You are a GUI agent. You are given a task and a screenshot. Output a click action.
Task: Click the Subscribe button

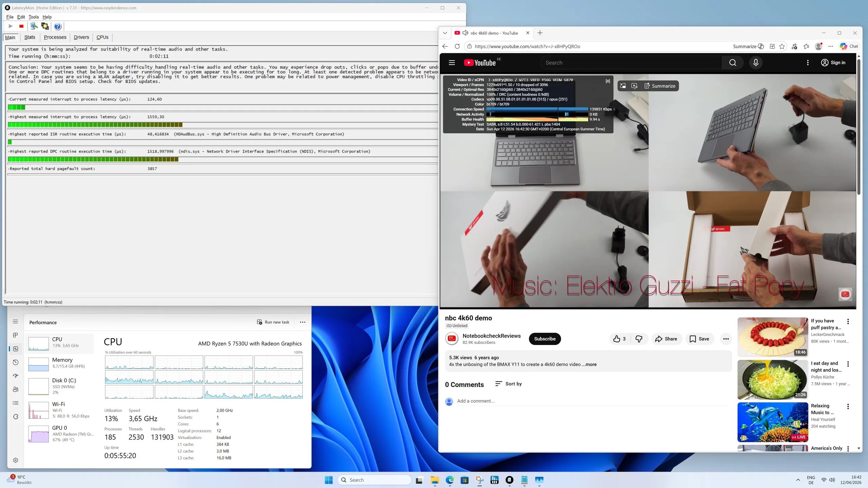pos(545,339)
